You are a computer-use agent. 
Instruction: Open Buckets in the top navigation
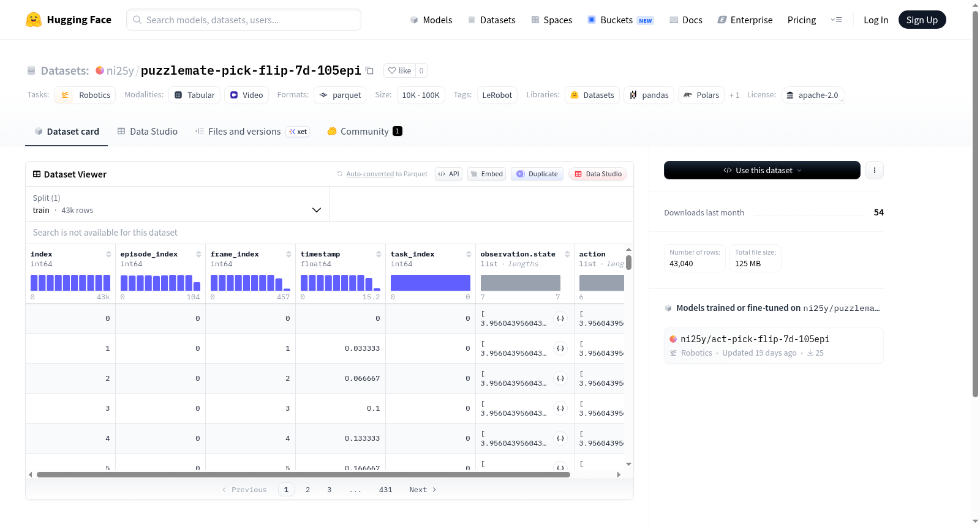(620, 20)
